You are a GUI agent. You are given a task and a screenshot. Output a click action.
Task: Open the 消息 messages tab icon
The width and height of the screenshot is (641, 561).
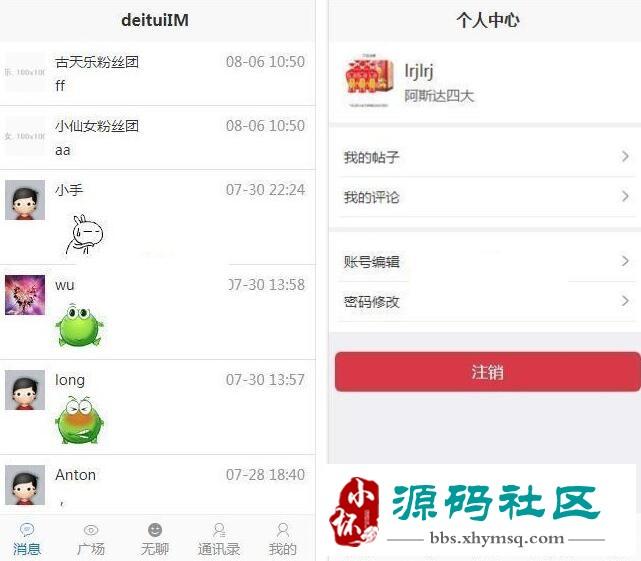point(27,530)
